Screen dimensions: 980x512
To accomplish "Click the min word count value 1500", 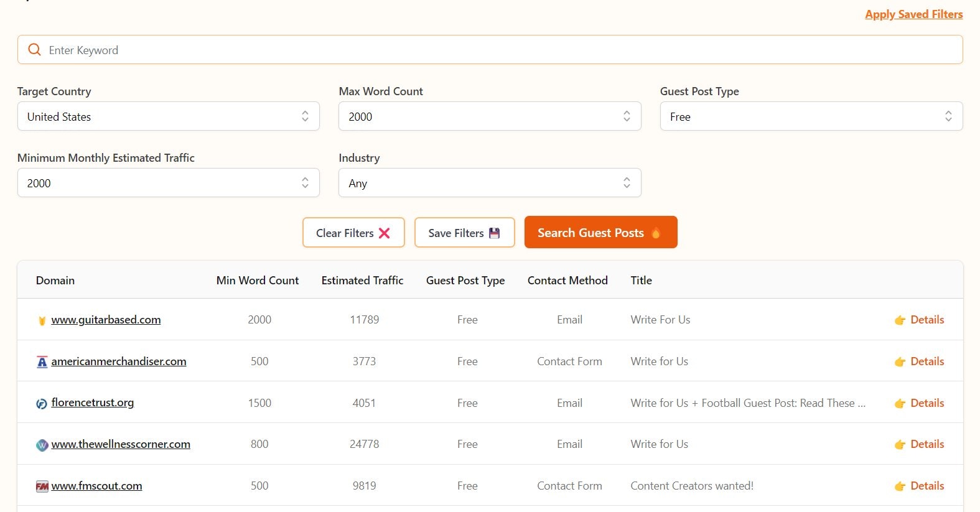I will pyautogui.click(x=259, y=403).
